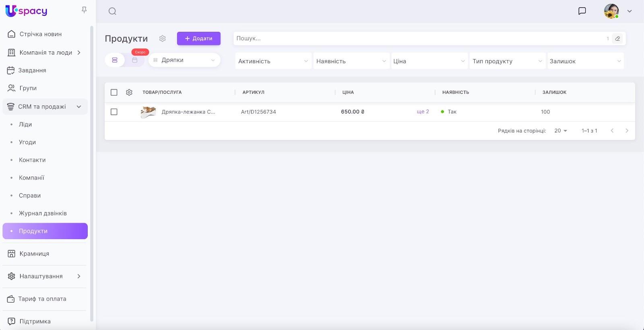
Task: Click the Стрічка новин home icon
Action: (12, 34)
